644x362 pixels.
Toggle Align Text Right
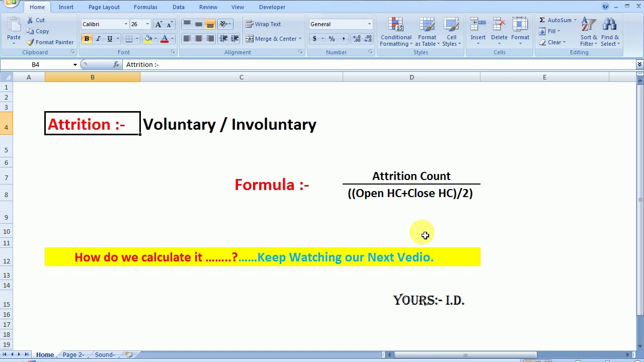(x=210, y=39)
